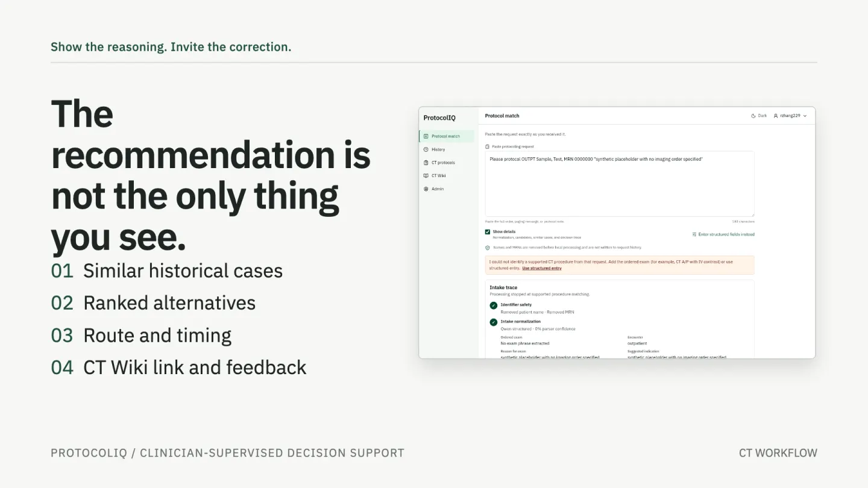
Task: Click the Admin icon in the sidebar
Action: click(426, 189)
